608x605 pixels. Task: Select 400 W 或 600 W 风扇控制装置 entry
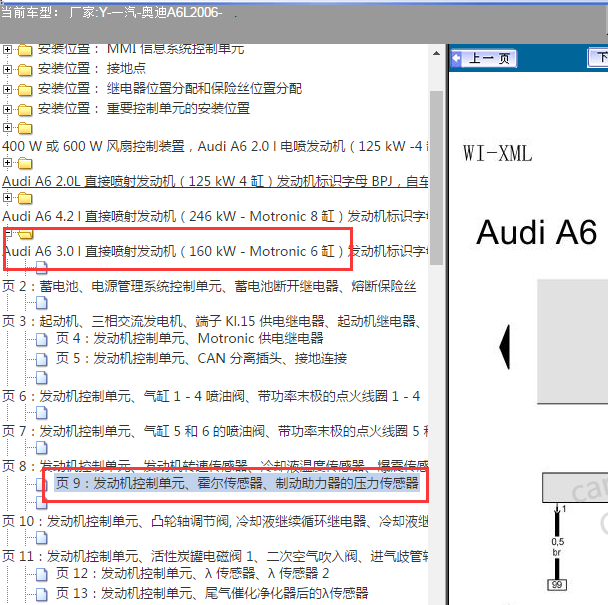215,147
